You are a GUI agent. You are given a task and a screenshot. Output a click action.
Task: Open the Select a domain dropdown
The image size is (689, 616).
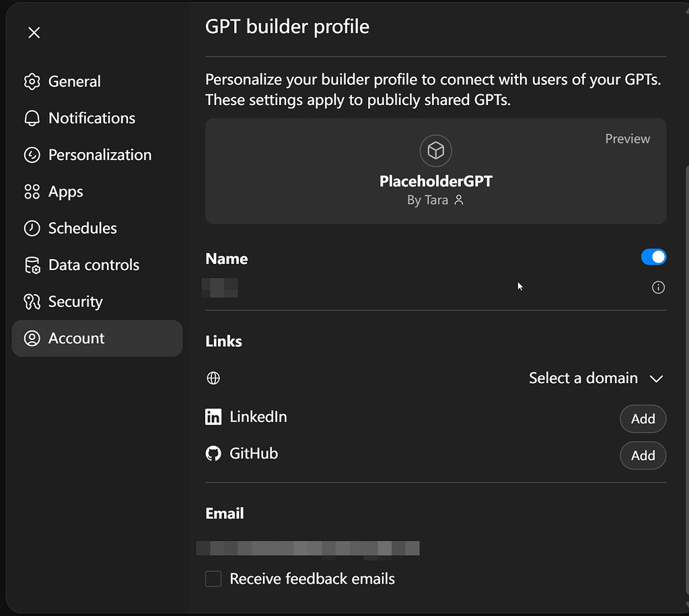tap(596, 378)
